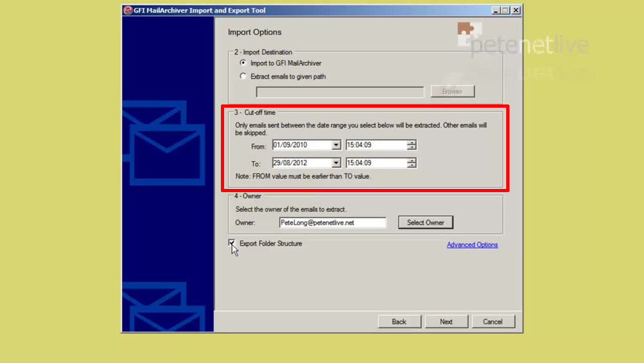This screenshot has height=363, width=644.
Task: Open the To date dropdown calendar
Action: pos(336,163)
